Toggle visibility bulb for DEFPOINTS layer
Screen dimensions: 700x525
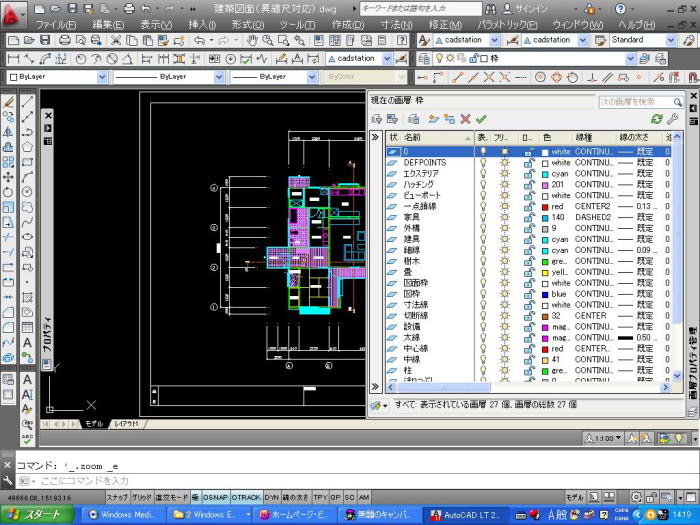[x=483, y=162]
